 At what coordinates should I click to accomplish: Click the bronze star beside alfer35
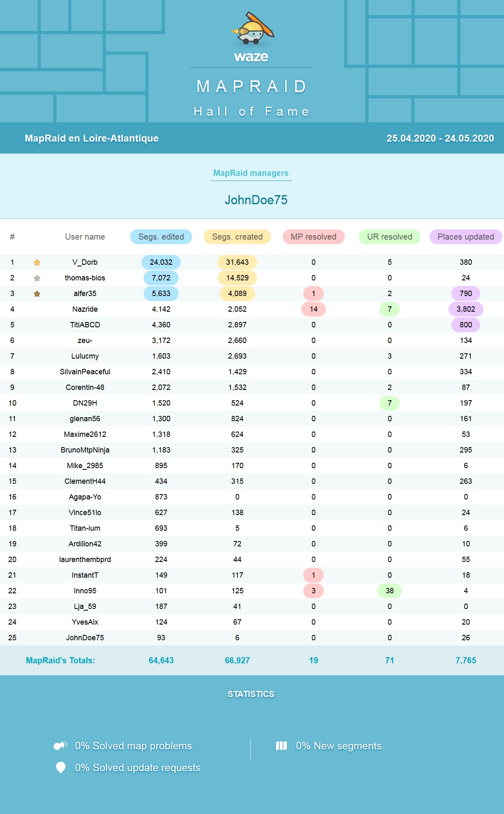37,294
